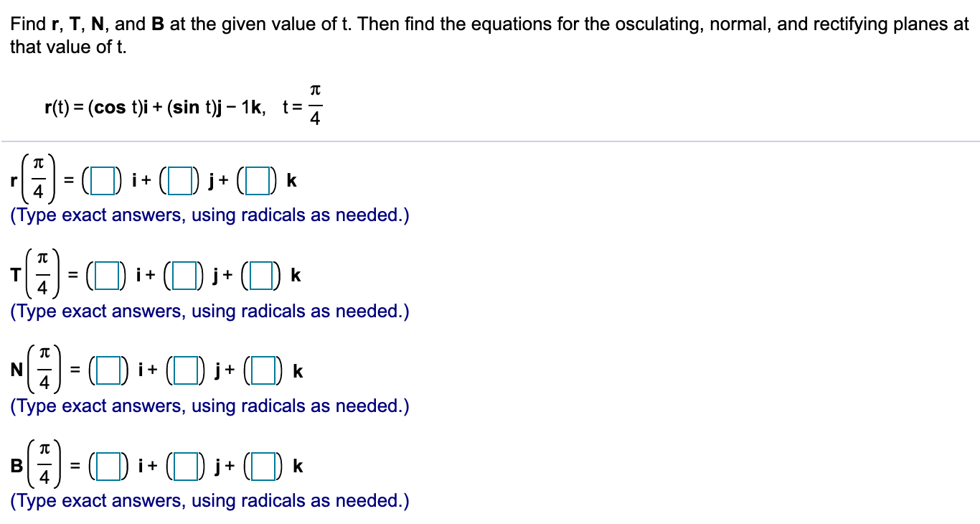Image resolution: width=980 pixels, height=524 pixels.
Task: Click the exact answers hint below B(π/4)
Action: point(208,500)
